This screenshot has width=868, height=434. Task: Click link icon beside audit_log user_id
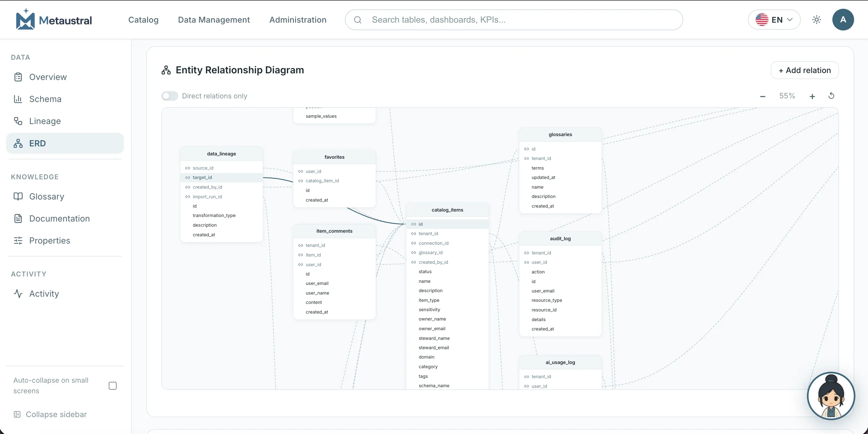pos(526,262)
